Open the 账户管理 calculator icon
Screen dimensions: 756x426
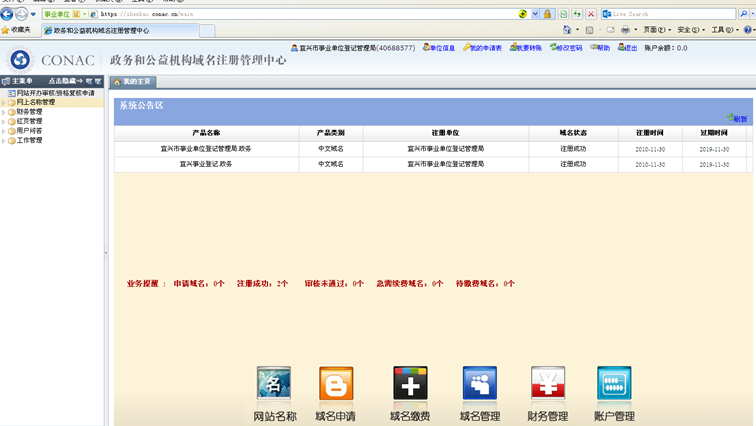(x=614, y=383)
